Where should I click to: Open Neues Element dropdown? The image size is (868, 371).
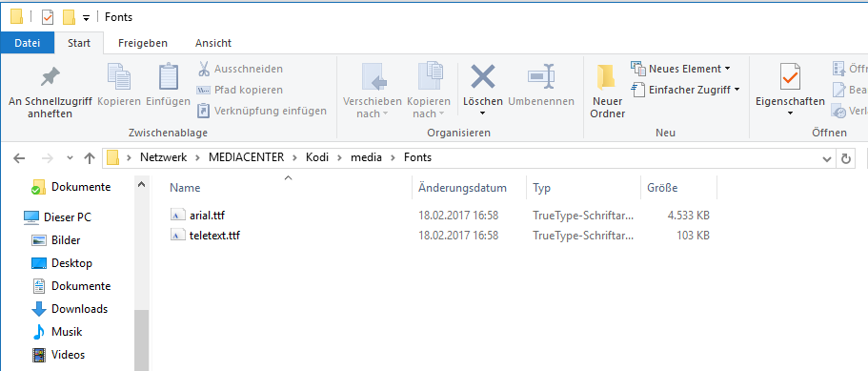pos(681,69)
